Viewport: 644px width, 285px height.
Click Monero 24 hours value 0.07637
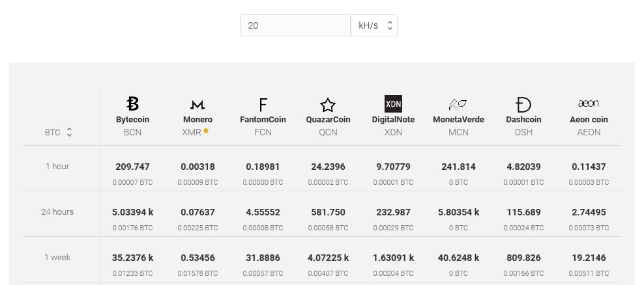(198, 212)
